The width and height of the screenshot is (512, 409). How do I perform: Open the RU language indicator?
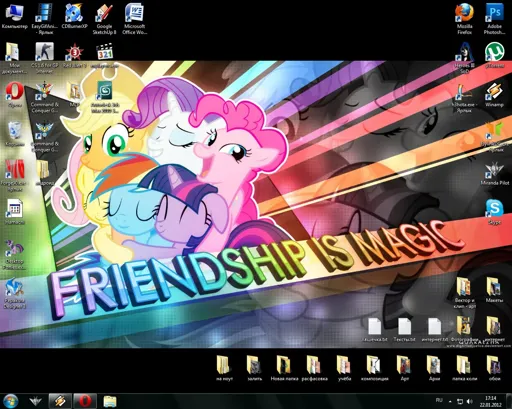pos(439,400)
